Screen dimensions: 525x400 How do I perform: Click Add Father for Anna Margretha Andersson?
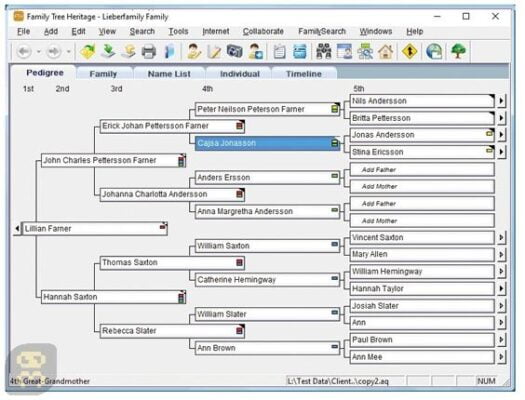pyautogui.click(x=422, y=204)
